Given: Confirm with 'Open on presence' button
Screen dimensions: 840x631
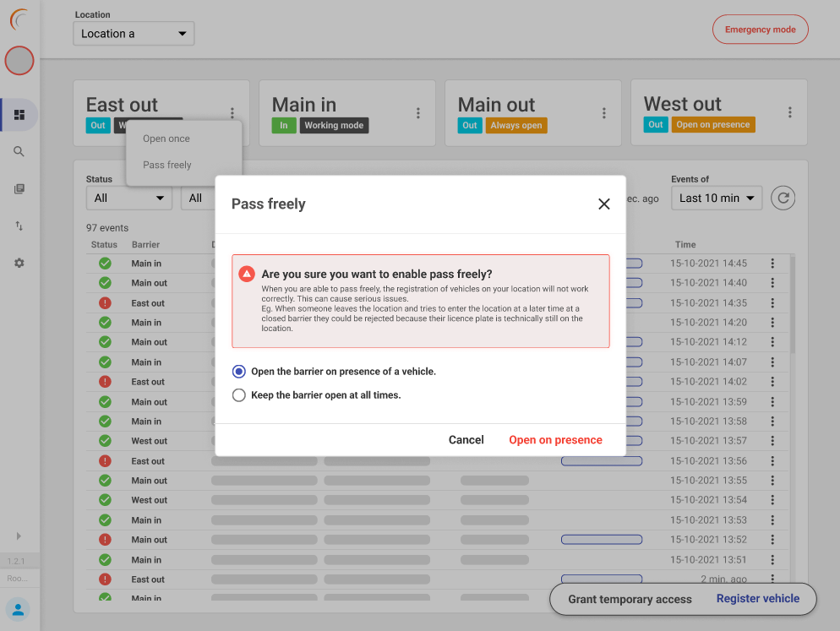Looking at the screenshot, I should 555,440.
